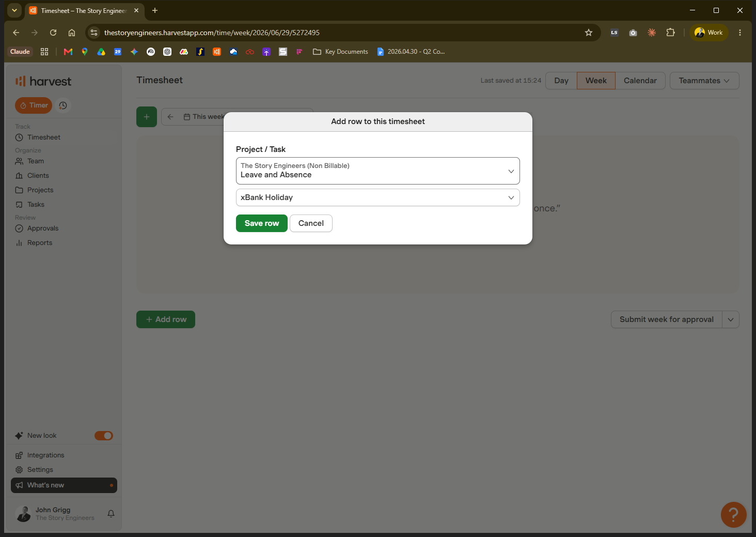Open the Harvest bookmark icon
Viewport: 756px width, 537px height.
click(x=217, y=52)
